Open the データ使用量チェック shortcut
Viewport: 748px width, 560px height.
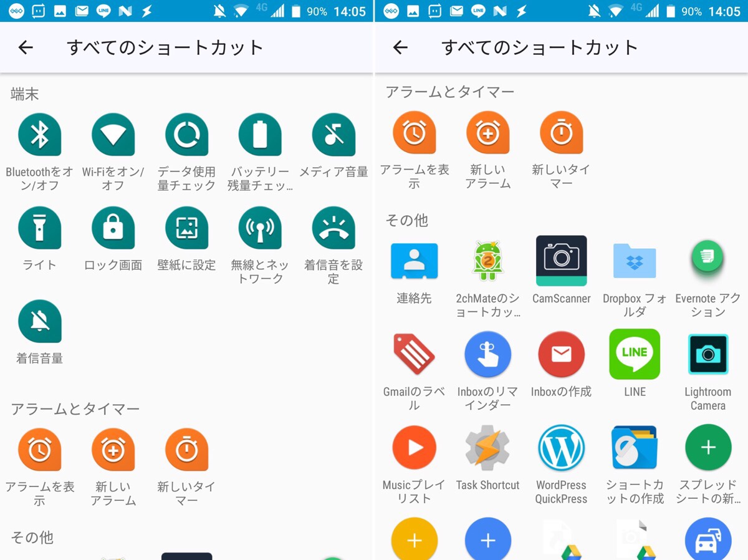click(187, 134)
